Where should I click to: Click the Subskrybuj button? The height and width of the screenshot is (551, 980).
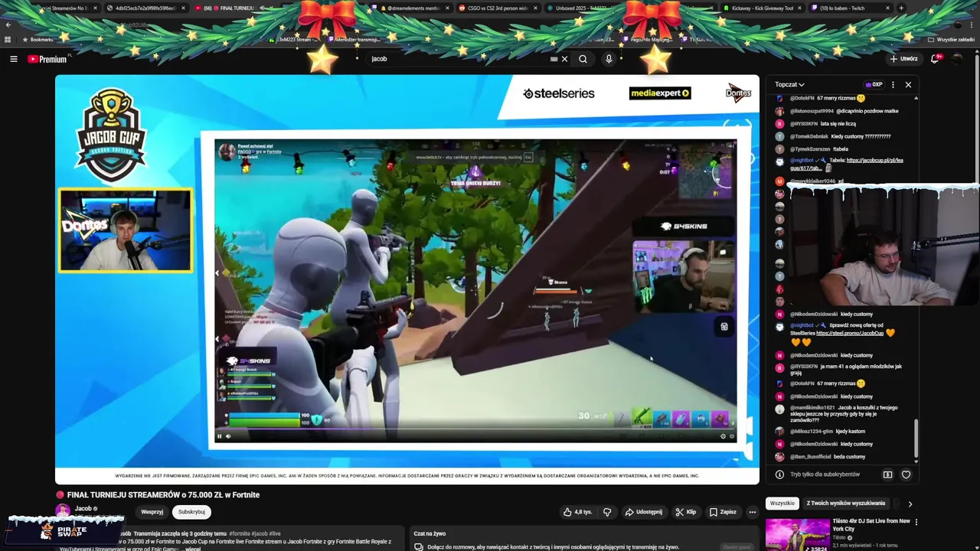pos(191,511)
